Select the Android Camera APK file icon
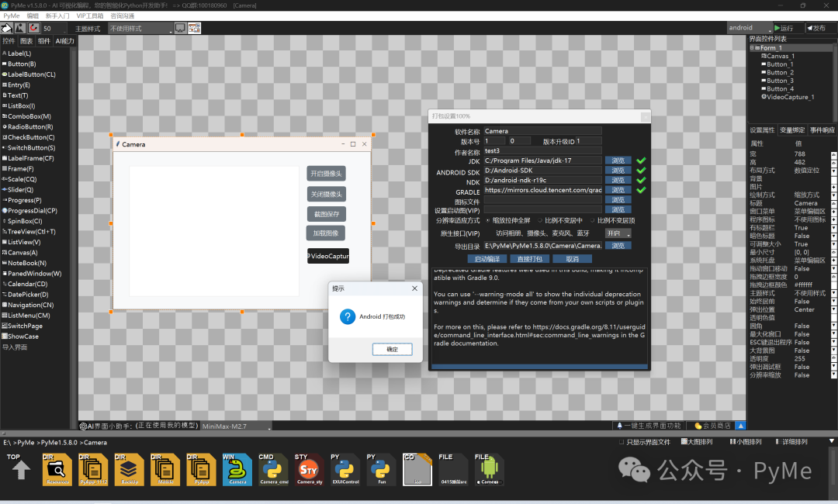The width and height of the screenshot is (838, 504). tap(489, 469)
